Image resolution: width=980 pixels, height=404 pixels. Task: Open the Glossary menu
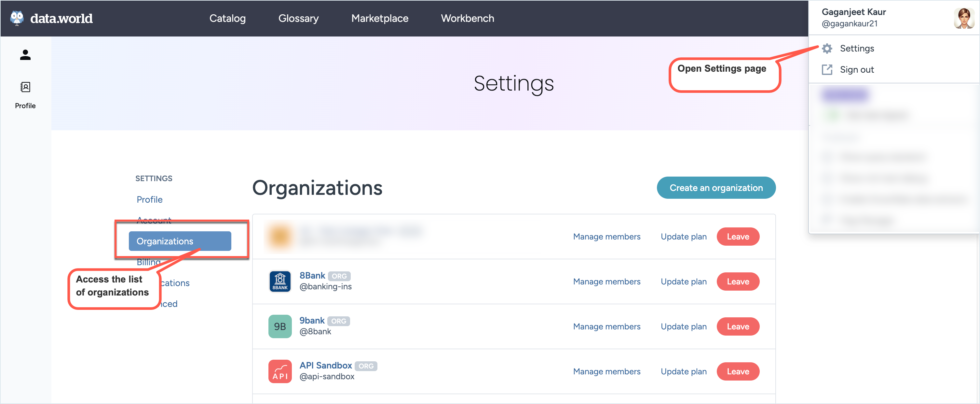[x=298, y=18]
